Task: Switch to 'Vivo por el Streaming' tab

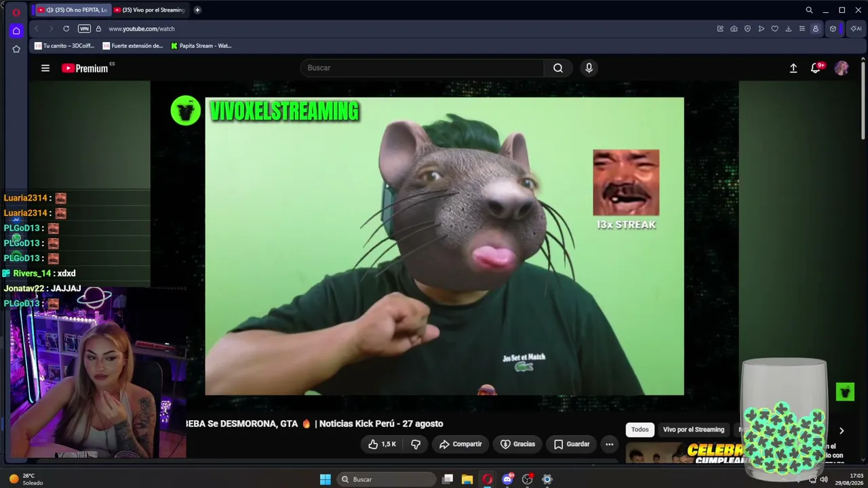Action: pyautogui.click(x=150, y=10)
